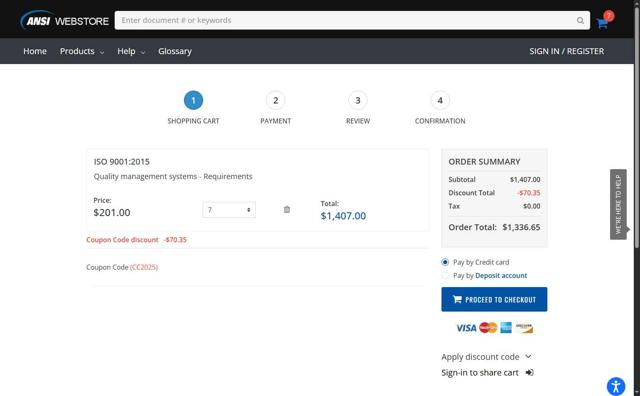Click the Discount Total -$70.35 value

529,193
